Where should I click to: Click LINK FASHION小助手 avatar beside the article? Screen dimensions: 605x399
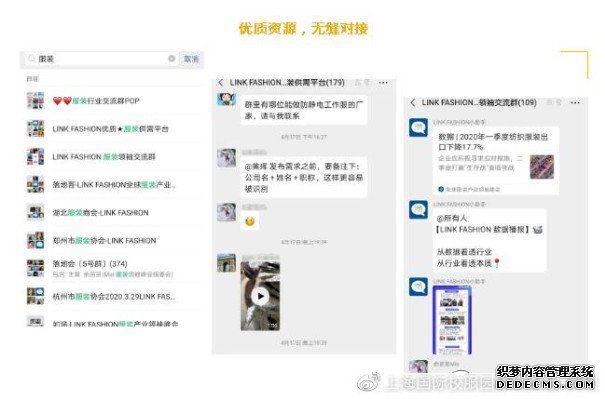418,128
